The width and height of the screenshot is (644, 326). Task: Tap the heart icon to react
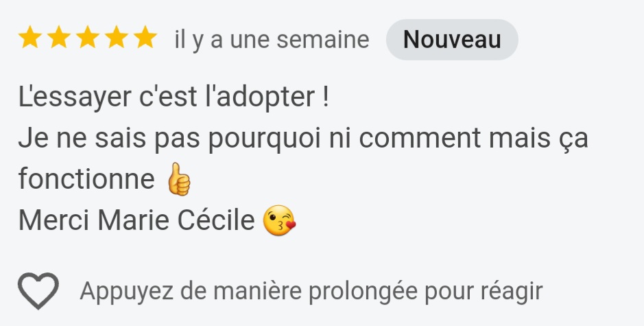click(x=38, y=291)
